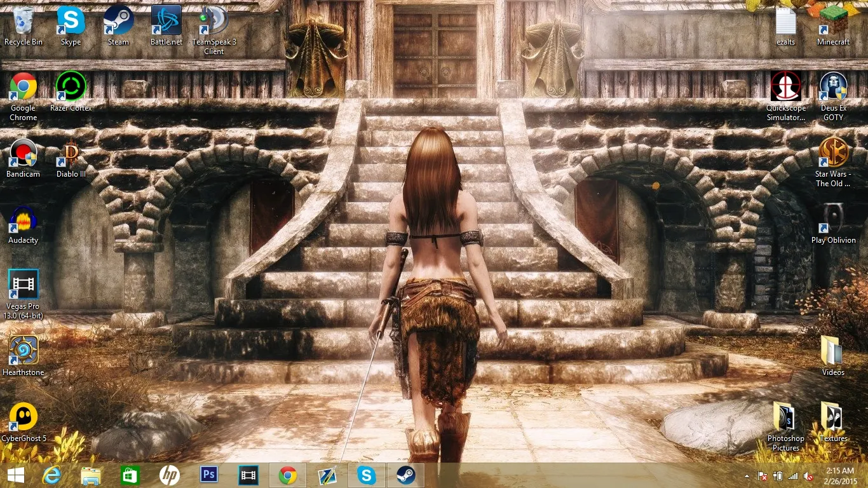Select the ezalts text file icon

tap(786, 26)
